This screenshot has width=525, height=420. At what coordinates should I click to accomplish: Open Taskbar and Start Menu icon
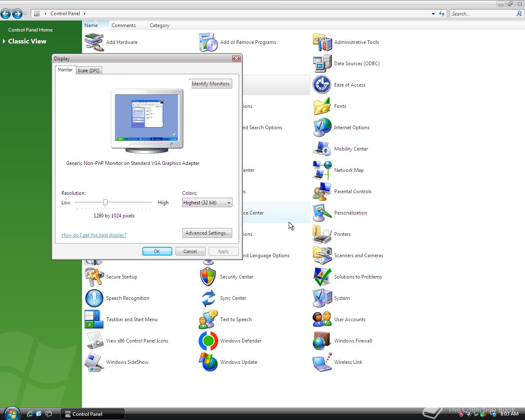[x=94, y=320]
